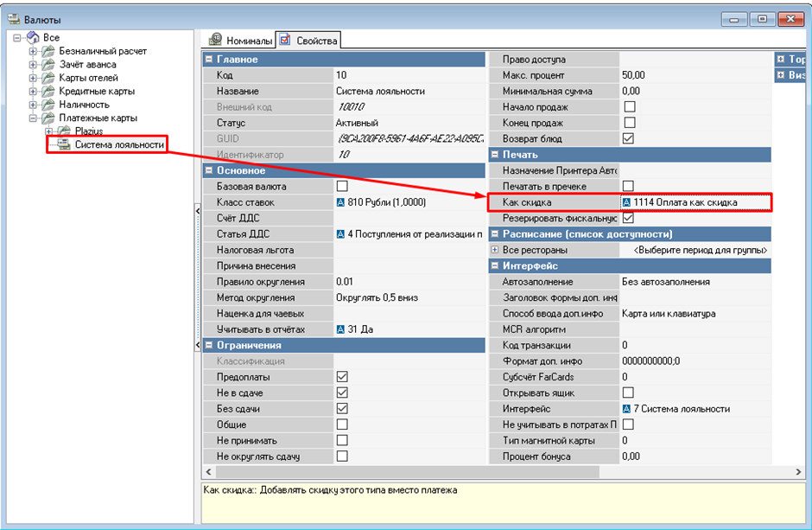The height and width of the screenshot is (530, 812).
Task: Click the Система лояльности item icon
Action: point(63,144)
